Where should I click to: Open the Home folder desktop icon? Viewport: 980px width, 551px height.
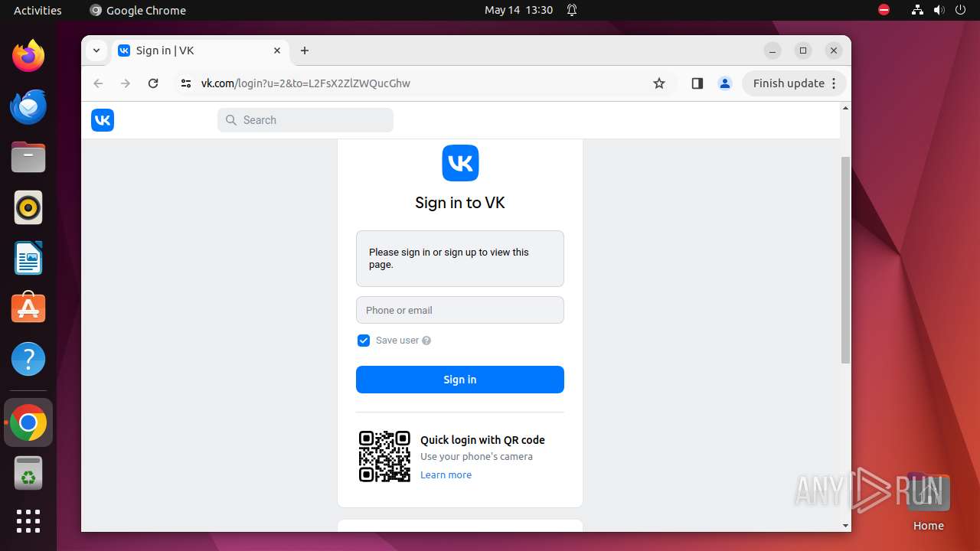click(928, 503)
